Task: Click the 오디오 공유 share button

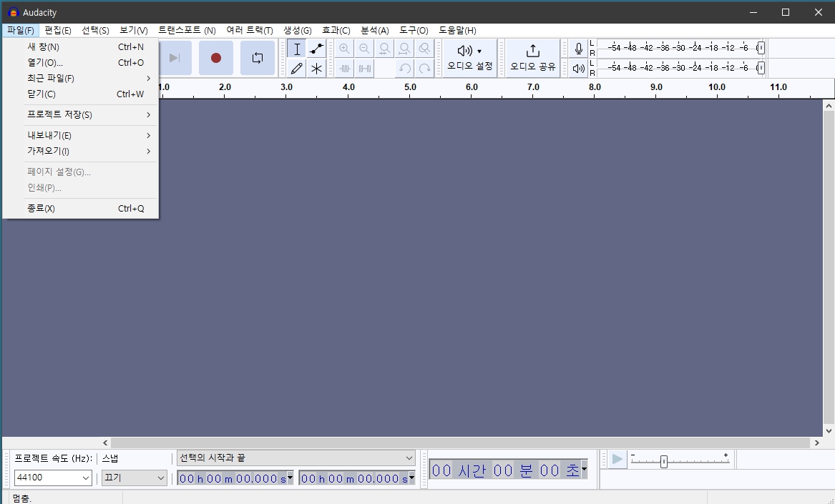Action: [532, 58]
